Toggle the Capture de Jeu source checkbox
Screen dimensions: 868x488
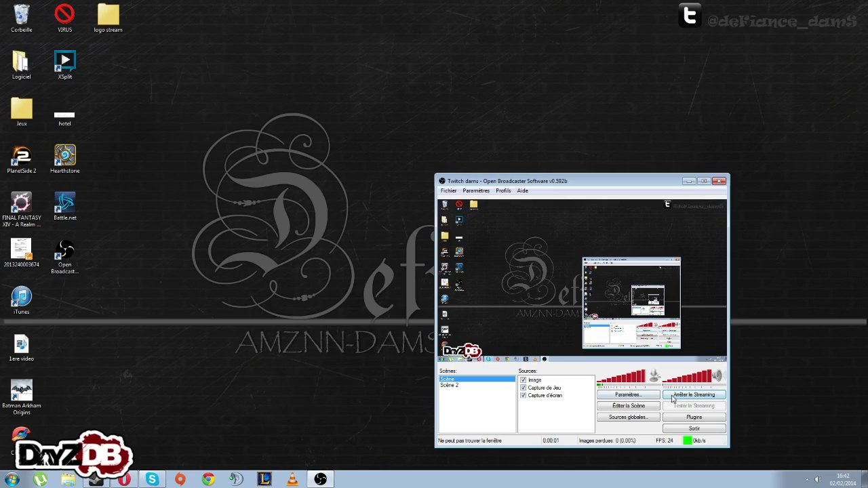point(523,388)
